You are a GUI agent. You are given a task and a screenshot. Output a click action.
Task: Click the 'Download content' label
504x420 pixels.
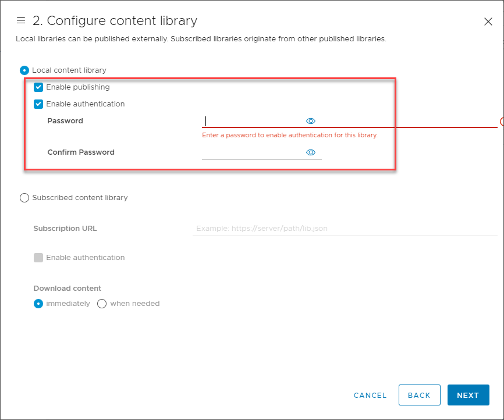tap(67, 289)
